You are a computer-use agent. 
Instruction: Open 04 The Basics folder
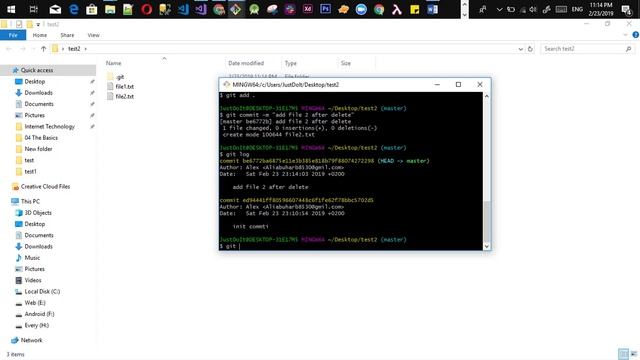click(x=41, y=138)
